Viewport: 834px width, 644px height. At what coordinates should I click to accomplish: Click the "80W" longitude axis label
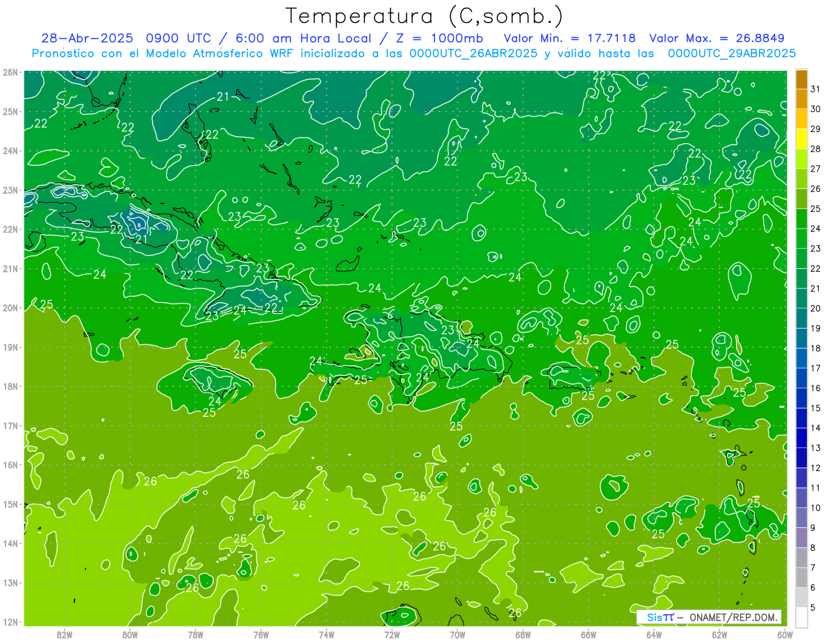130,634
